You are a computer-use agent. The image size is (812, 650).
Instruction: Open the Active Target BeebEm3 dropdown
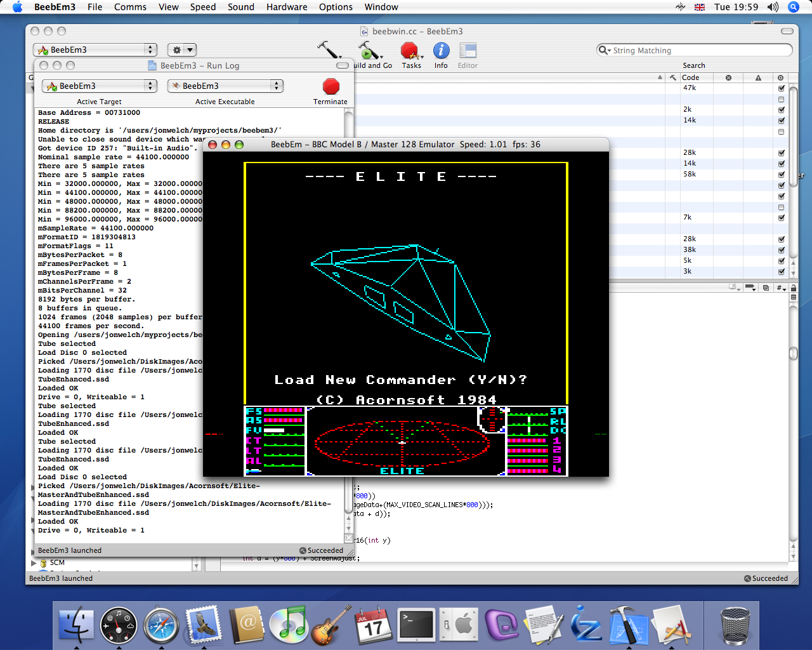click(99, 86)
